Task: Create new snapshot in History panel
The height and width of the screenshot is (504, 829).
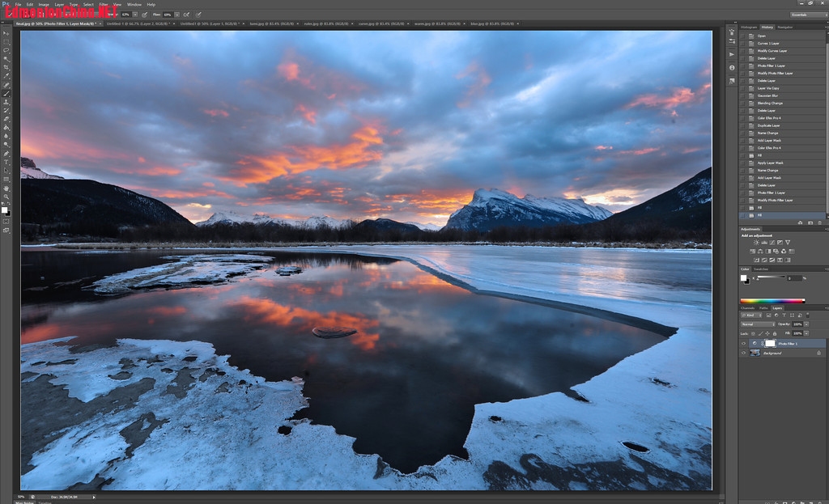Action: tap(811, 222)
